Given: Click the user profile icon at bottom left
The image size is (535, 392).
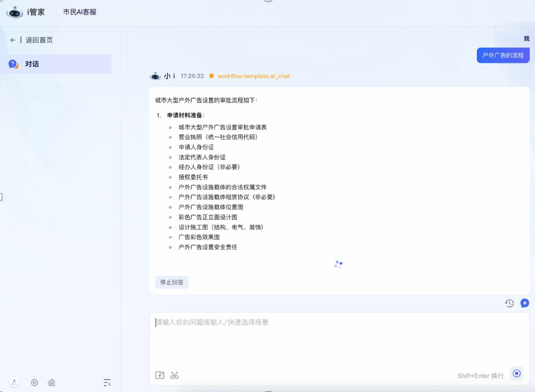Looking at the screenshot, I should tap(14, 383).
